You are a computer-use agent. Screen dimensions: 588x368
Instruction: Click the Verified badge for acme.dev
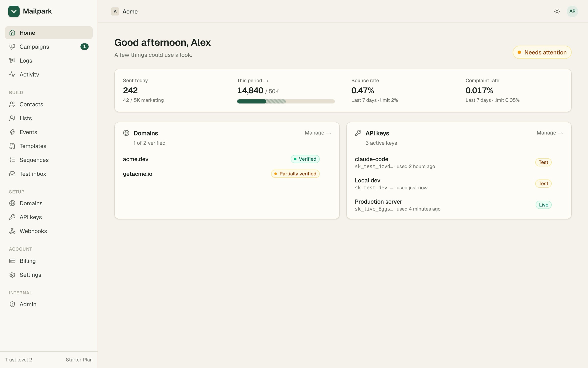point(305,159)
